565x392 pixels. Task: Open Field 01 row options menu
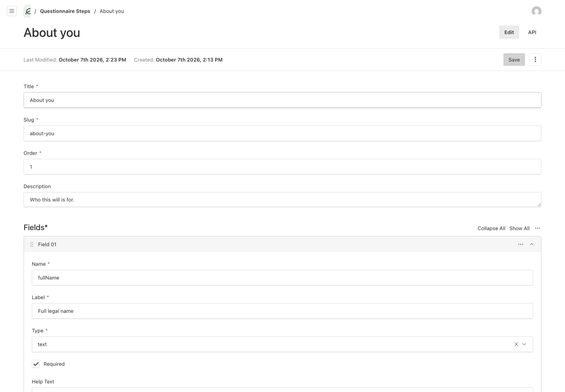pyautogui.click(x=521, y=244)
